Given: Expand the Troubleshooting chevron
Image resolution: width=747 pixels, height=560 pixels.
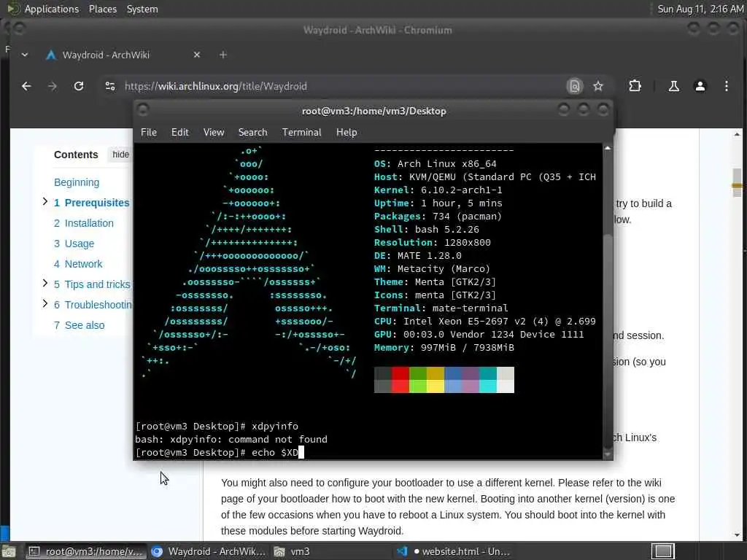Looking at the screenshot, I should 44,303.
